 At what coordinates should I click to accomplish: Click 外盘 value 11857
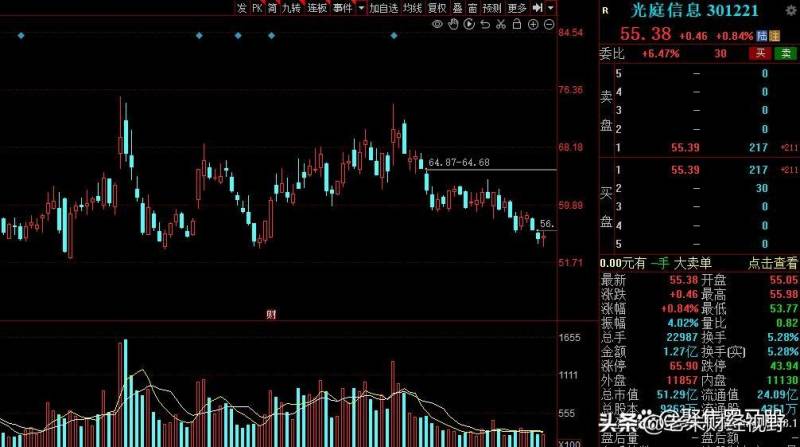click(682, 380)
